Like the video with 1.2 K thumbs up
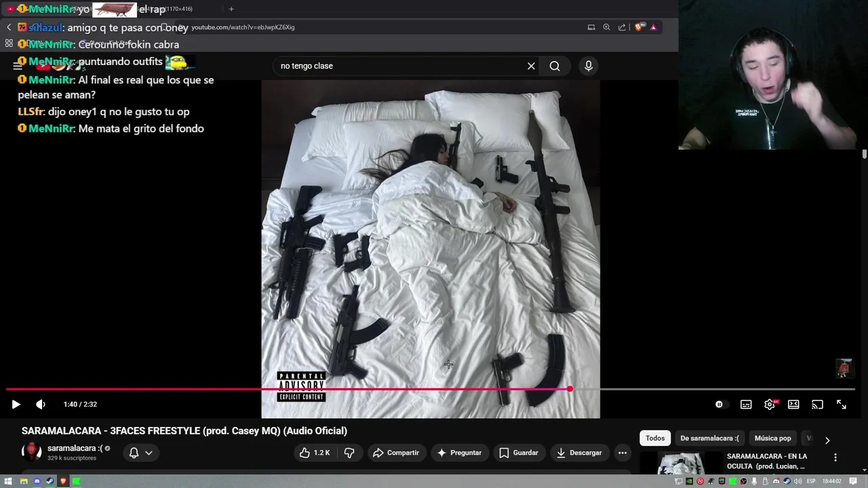The image size is (868, 488). click(x=314, y=453)
